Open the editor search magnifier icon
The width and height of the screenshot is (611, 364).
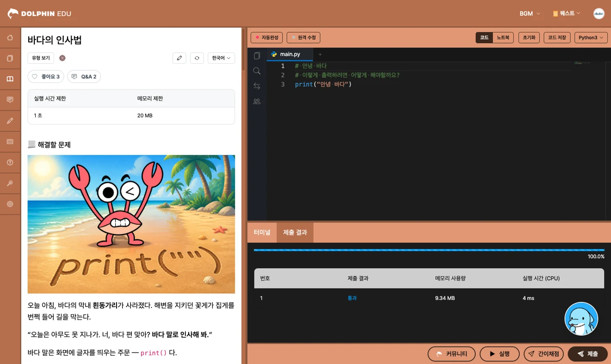pos(257,71)
